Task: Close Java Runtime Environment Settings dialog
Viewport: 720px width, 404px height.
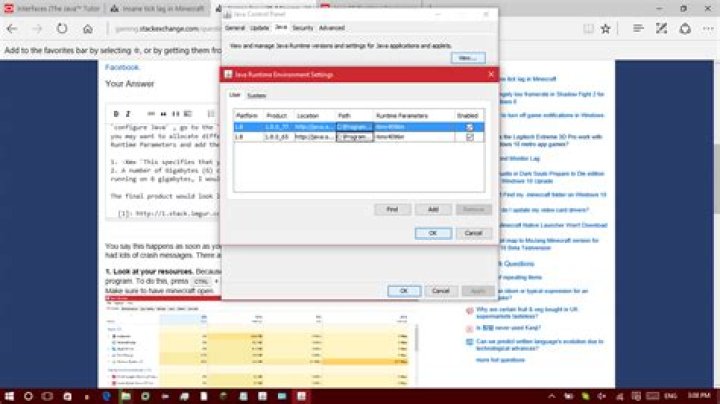Action: coord(491,74)
